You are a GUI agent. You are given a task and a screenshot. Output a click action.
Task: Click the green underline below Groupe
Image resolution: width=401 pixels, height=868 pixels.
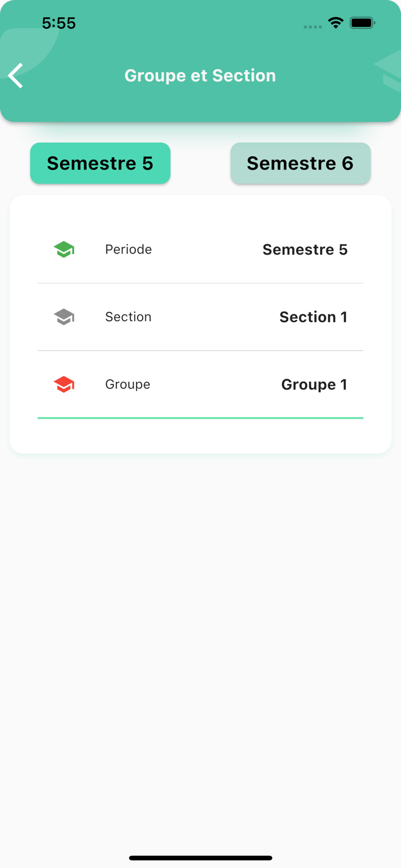(200, 418)
